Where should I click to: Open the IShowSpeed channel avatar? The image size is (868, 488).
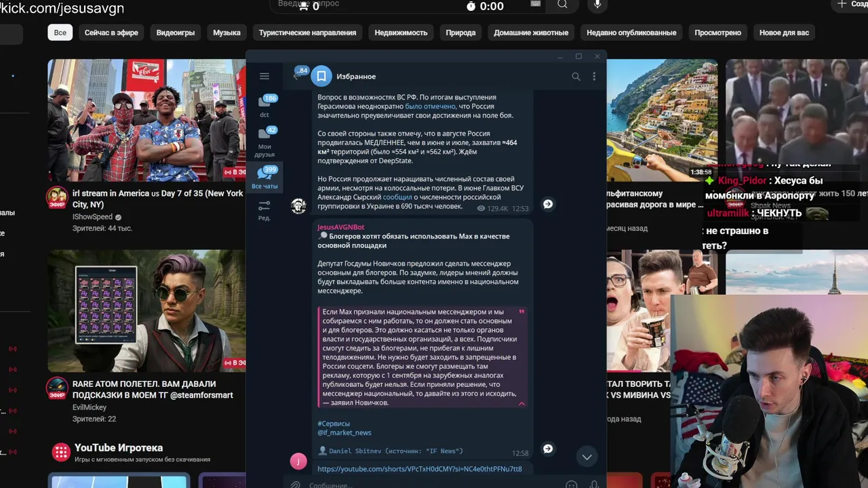click(57, 198)
